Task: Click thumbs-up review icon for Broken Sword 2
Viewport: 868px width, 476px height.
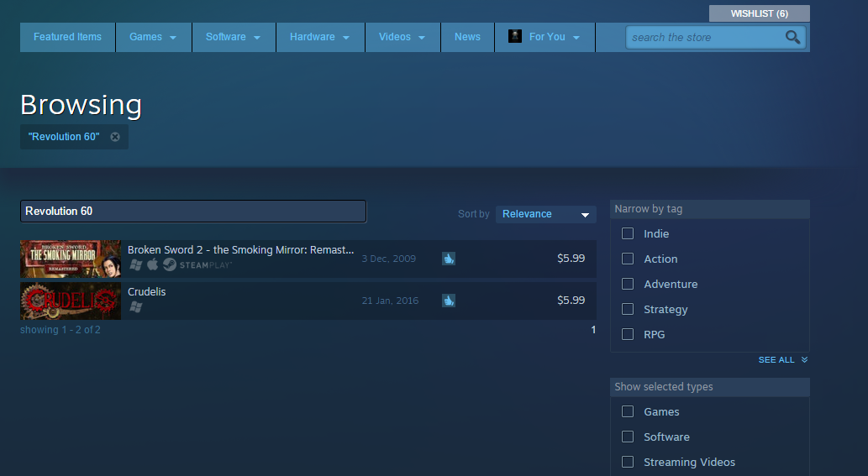Action: [x=449, y=259]
